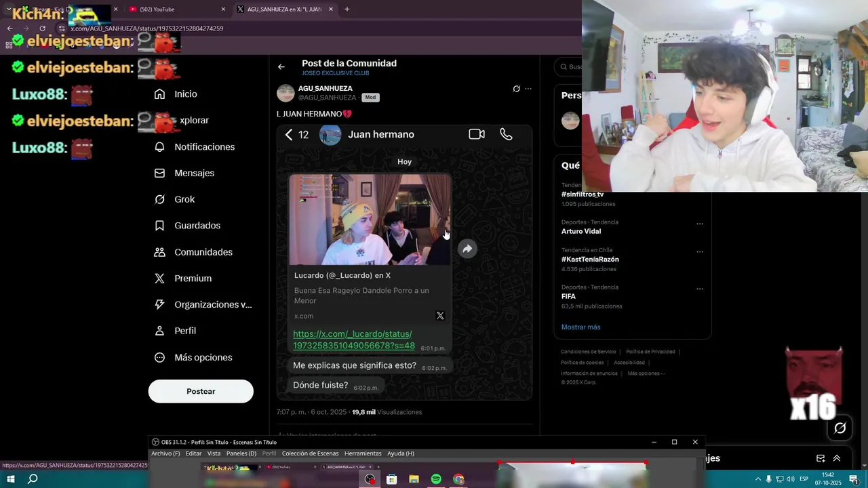This screenshot has width=868, height=488.
Task: Click AGU_SANHUEZA display name on post
Action: pos(325,89)
